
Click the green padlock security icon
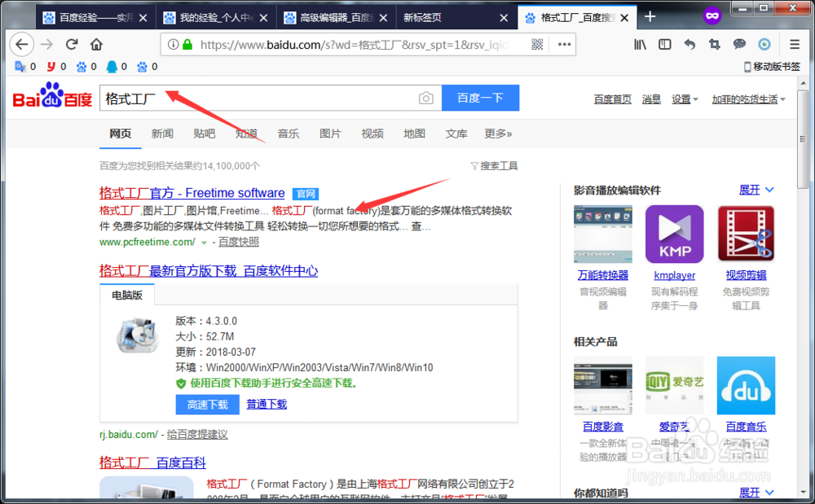click(x=187, y=45)
